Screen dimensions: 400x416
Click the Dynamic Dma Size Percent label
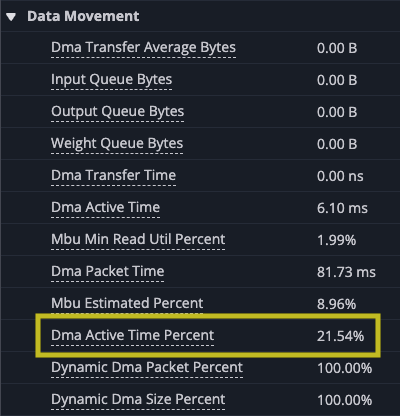click(138, 400)
